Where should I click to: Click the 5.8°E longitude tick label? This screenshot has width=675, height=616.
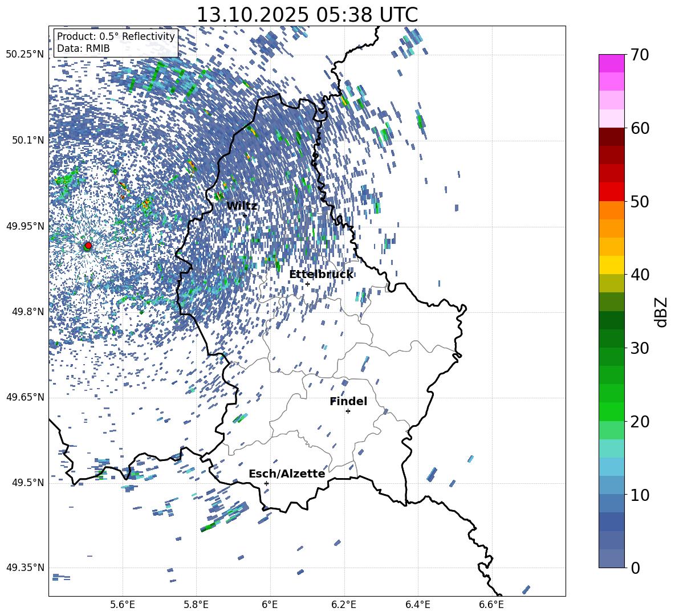tap(196, 605)
